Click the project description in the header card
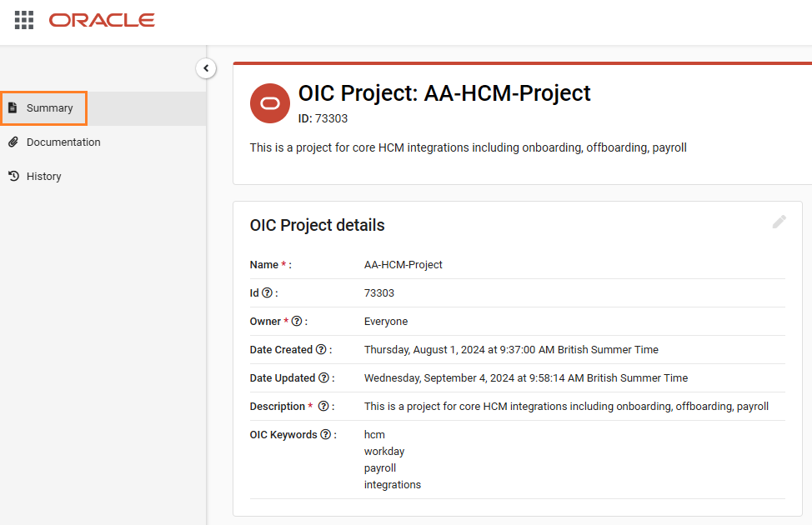812x525 pixels. (x=469, y=147)
